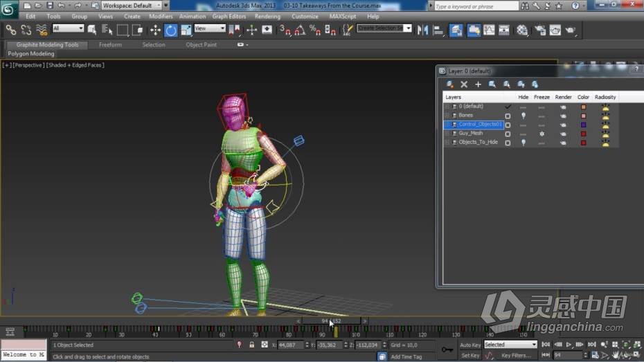Open the Material Editor icon
The image size is (644, 362).
(x=522, y=30)
